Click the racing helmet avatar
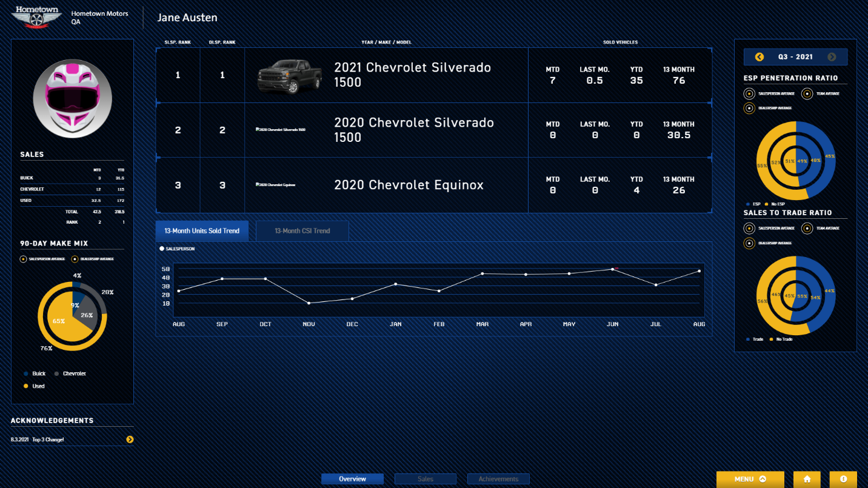Image resolution: width=868 pixels, height=488 pixels. click(72, 99)
